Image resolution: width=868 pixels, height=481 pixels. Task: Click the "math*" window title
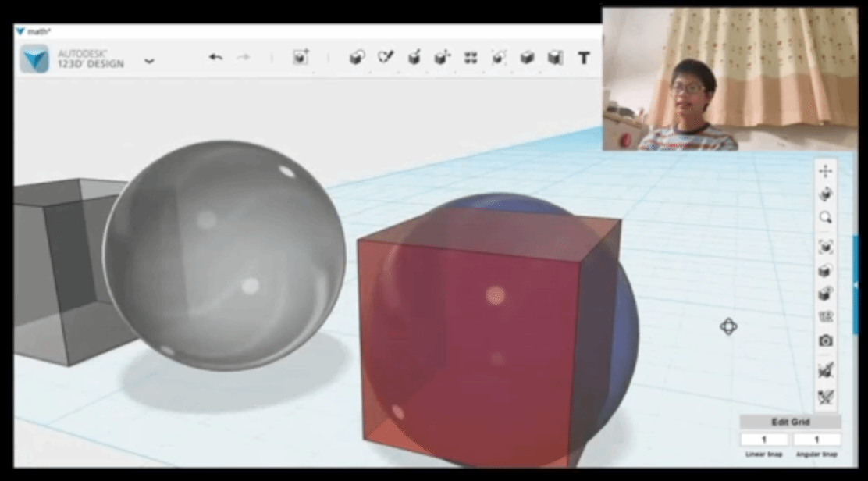(x=39, y=31)
